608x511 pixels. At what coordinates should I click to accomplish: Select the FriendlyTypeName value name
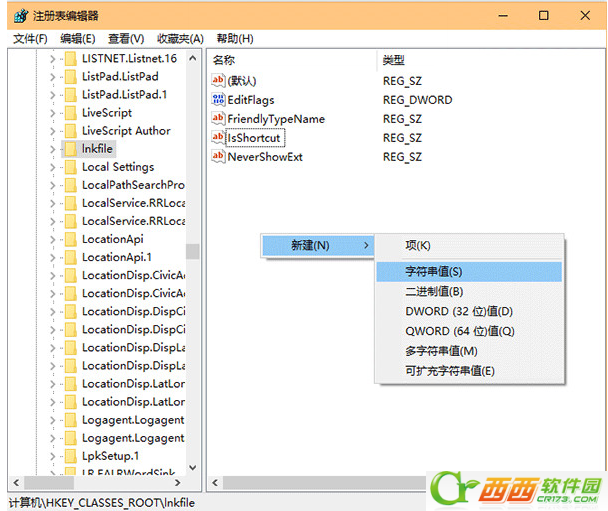coord(276,119)
